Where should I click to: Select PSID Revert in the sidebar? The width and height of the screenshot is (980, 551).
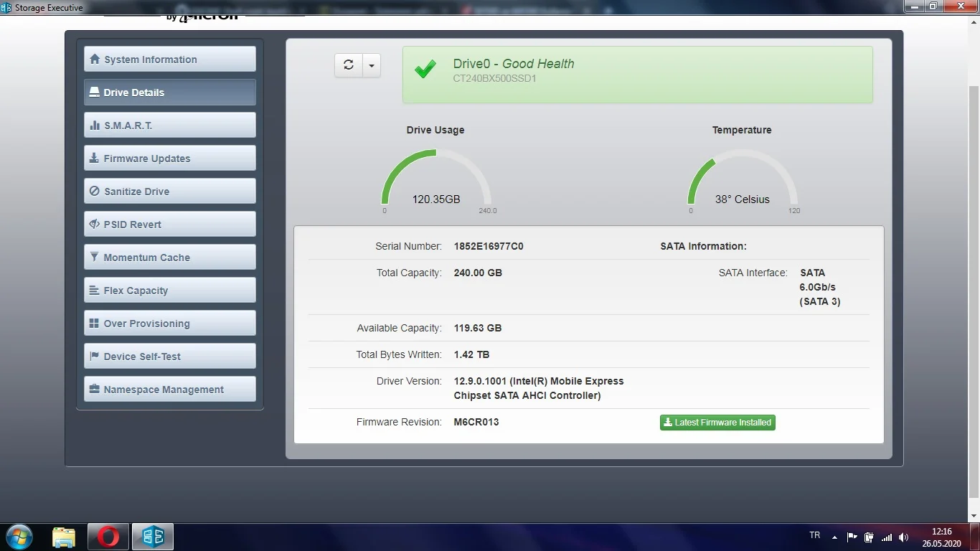[x=170, y=225]
